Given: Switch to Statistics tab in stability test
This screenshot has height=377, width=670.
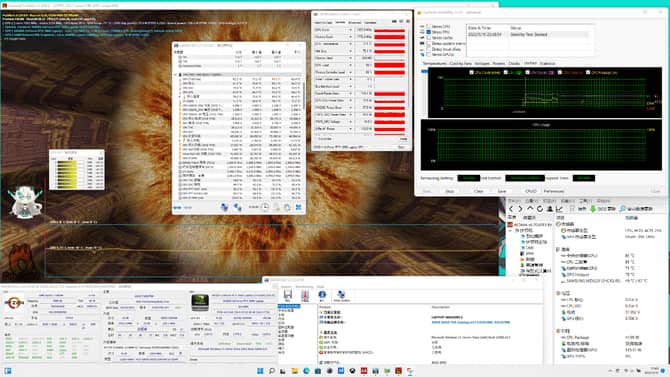Looking at the screenshot, I should [547, 63].
